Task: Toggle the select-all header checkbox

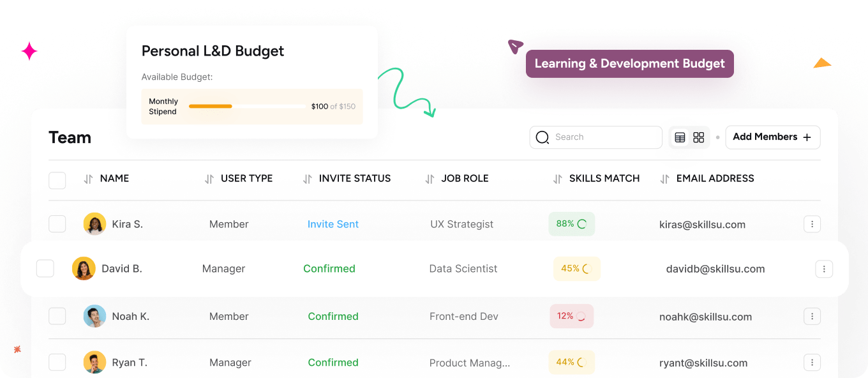Action: (x=57, y=180)
